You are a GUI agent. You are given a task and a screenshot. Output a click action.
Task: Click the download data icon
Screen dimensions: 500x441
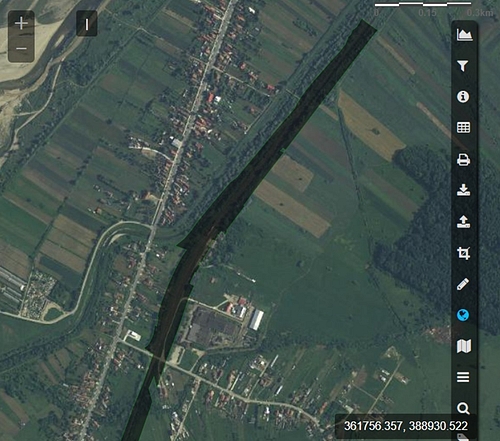[x=463, y=190]
